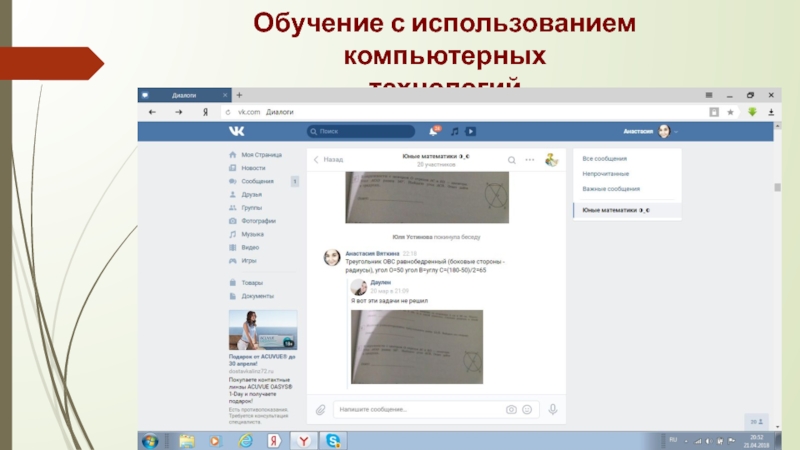Search within the conversation using magnifier icon
The image size is (800, 450).
(x=511, y=159)
